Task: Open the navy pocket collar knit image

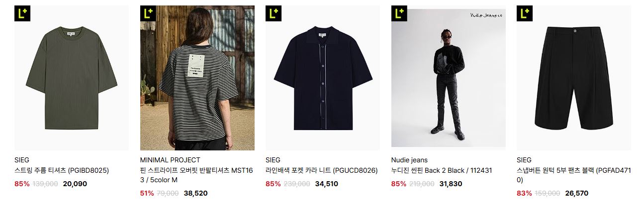Action: click(323, 78)
